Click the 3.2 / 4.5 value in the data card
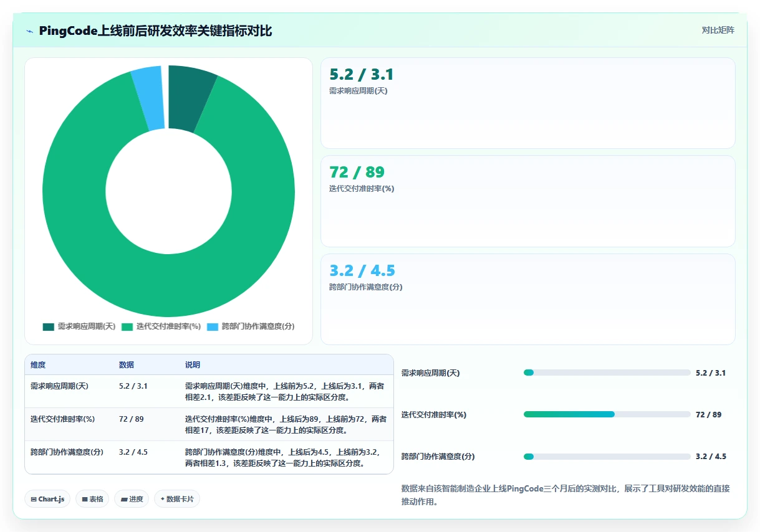This screenshot has height=532, width=760. click(x=362, y=270)
